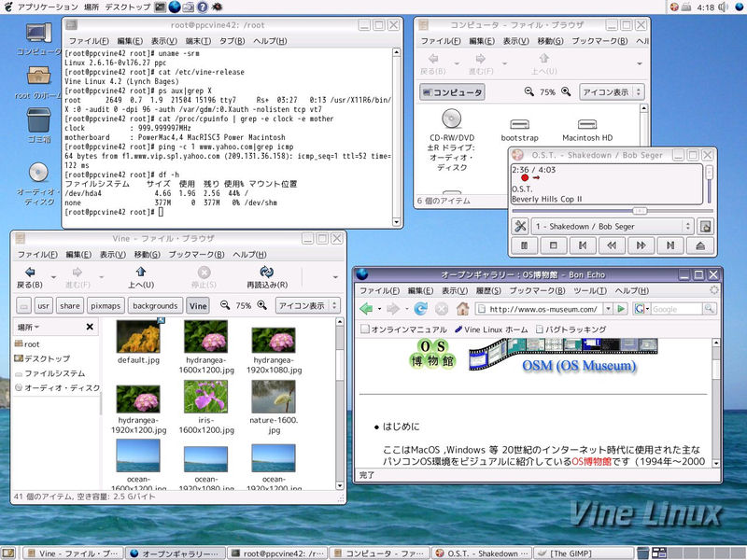The height and width of the screenshot is (560, 747).
Task: Select the usr path button
Action: pyautogui.click(x=43, y=306)
